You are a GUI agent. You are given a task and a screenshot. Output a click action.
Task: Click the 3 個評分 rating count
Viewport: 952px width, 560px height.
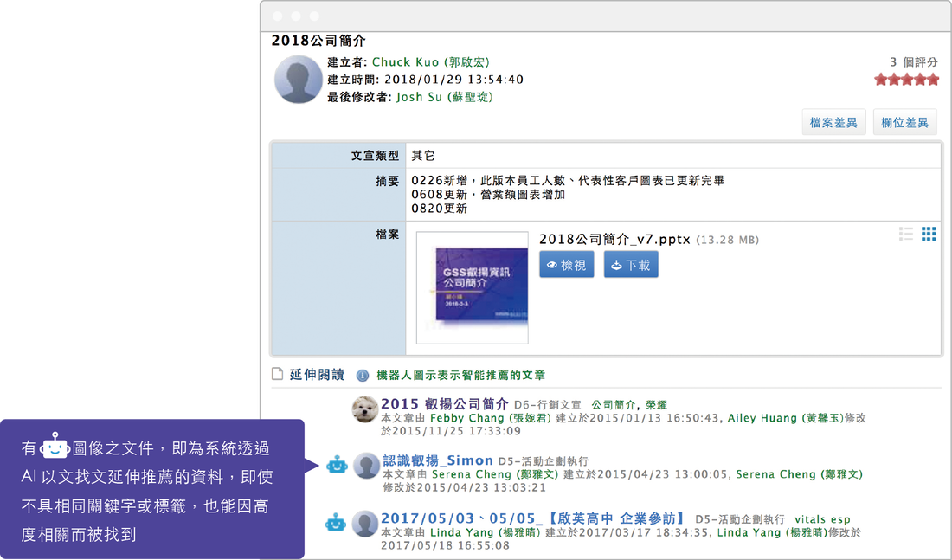(914, 62)
